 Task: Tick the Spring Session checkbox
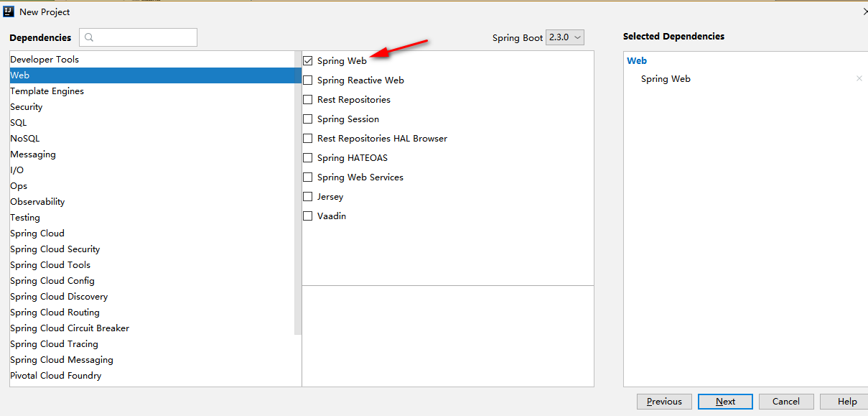pyautogui.click(x=308, y=119)
